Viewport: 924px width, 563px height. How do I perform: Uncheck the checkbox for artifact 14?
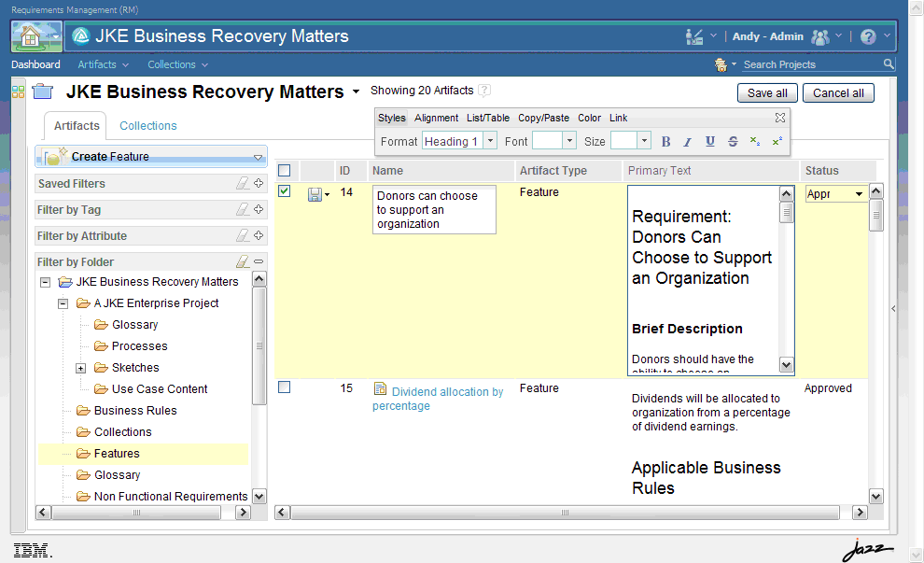pyautogui.click(x=284, y=191)
